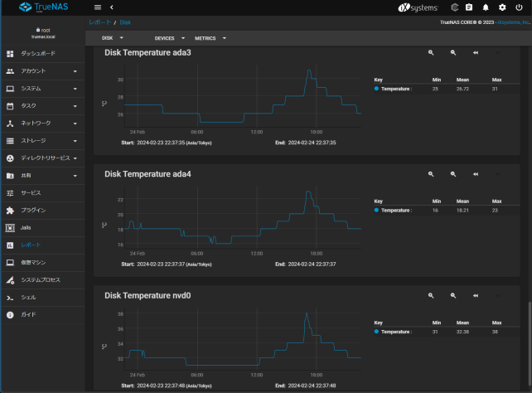Click the truenas.local hostname text
The width and height of the screenshot is (532, 393).
pyautogui.click(x=43, y=36)
